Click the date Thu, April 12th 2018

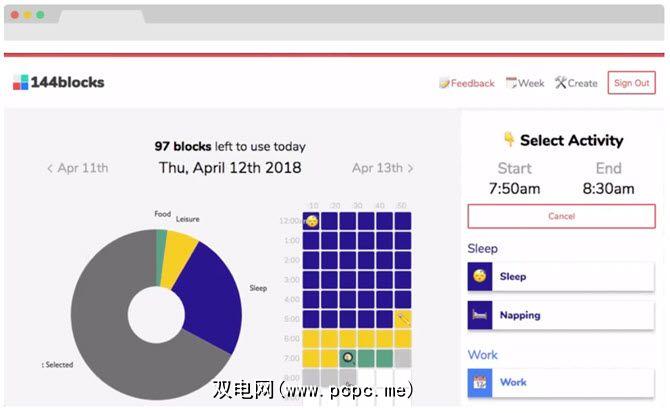click(230, 168)
